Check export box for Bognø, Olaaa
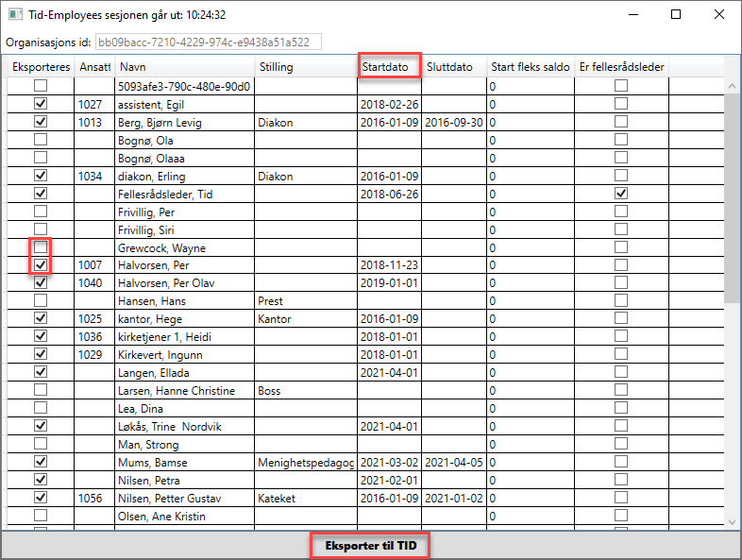 point(41,157)
